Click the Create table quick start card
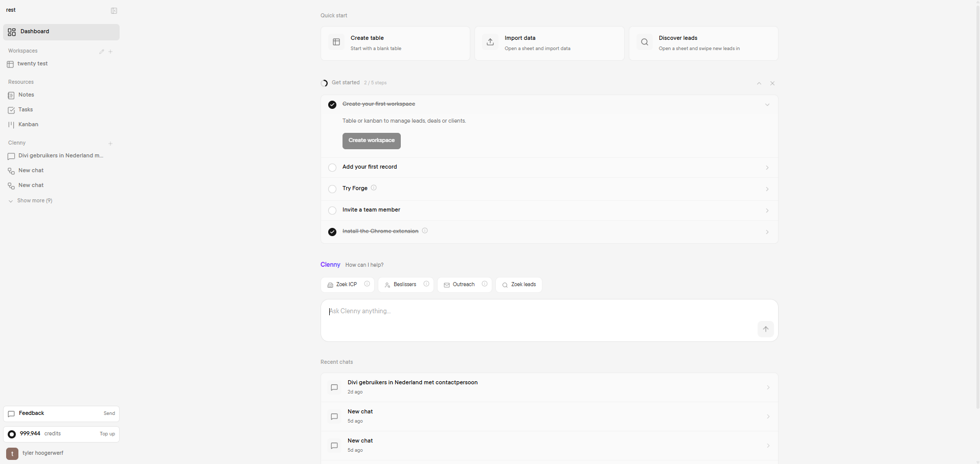980x464 pixels. pyautogui.click(x=395, y=43)
